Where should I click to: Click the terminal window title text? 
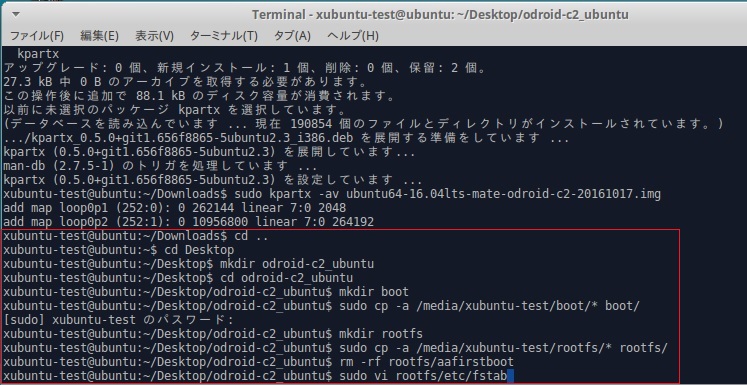(x=440, y=15)
